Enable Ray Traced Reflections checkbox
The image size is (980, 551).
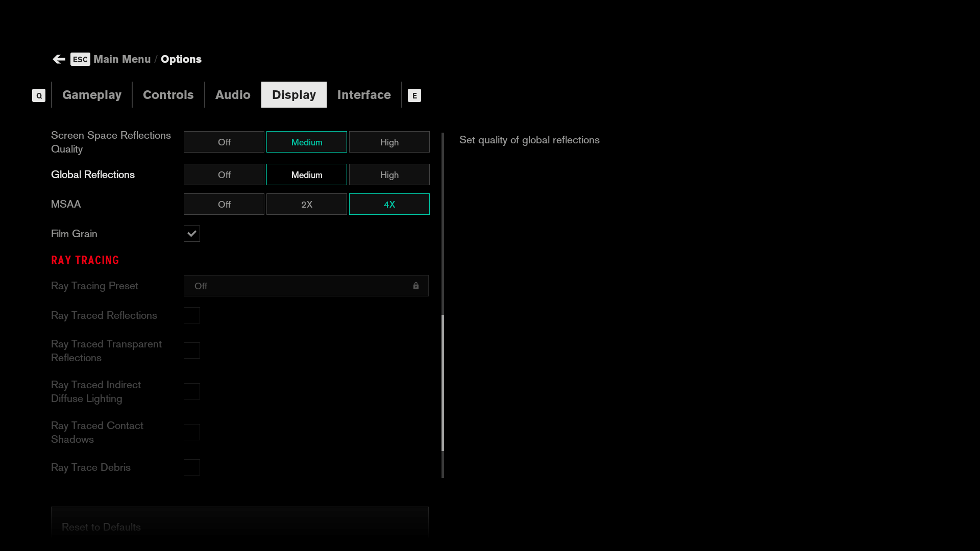192,315
